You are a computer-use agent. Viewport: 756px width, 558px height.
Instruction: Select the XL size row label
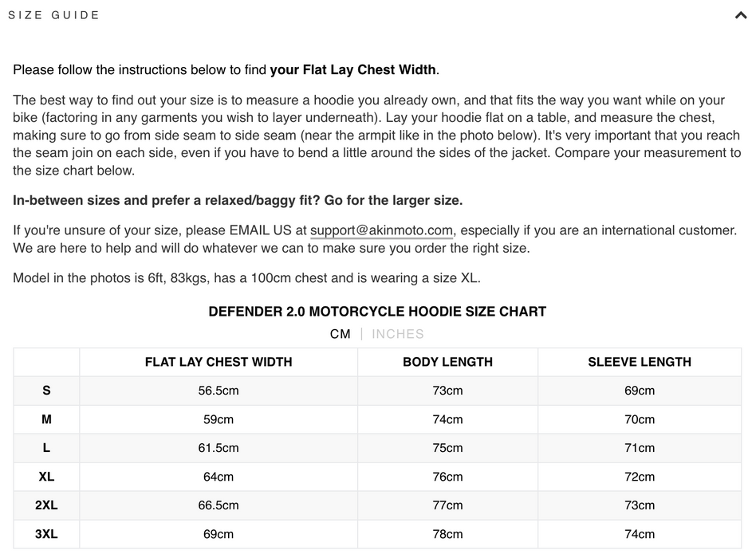46,477
